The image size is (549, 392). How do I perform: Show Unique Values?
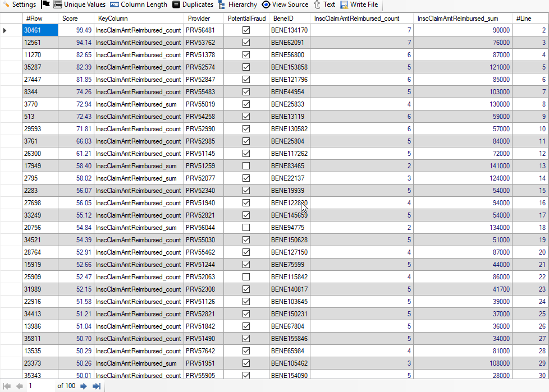[79, 4]
